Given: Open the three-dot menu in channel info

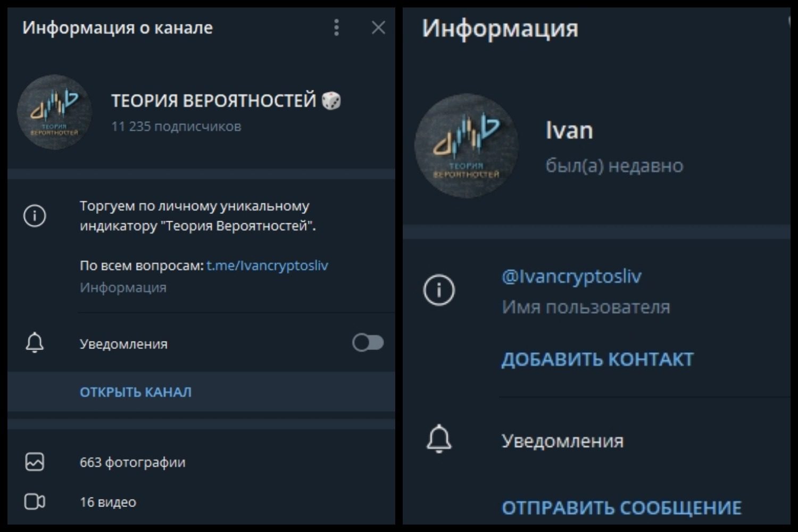Looking at the screenshot, I should (336, 28).
